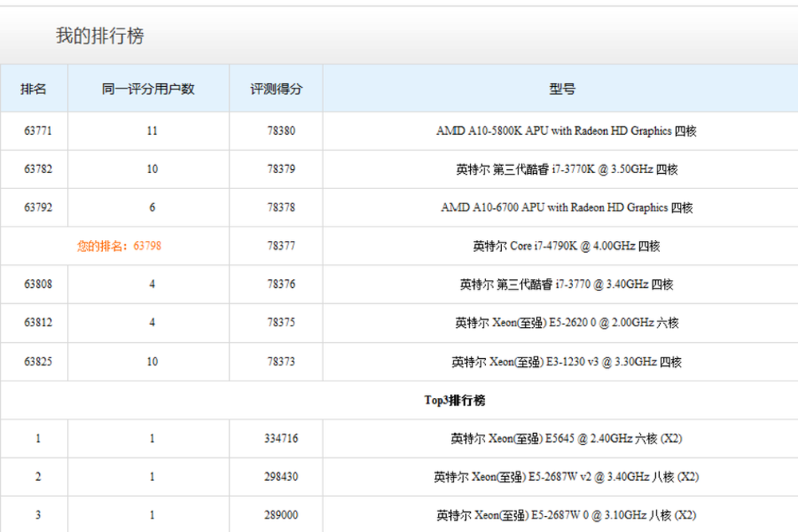Click user count 4 in 63812 row

tap(152, 322)
